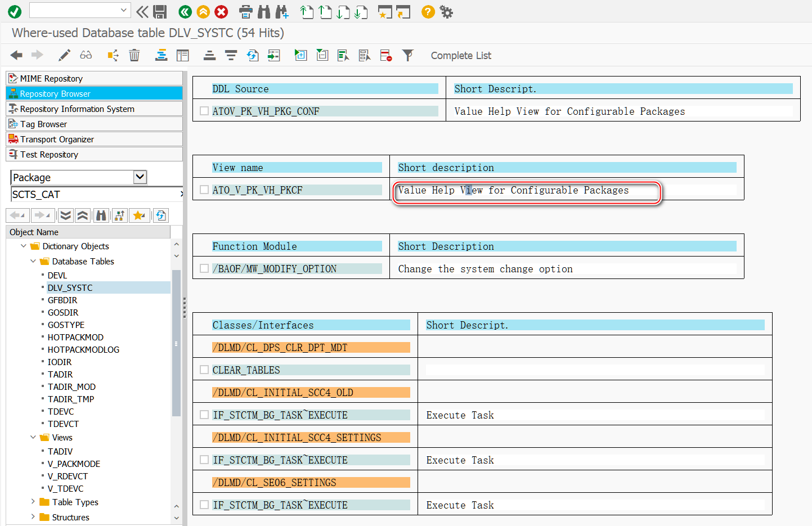The image size is (812, 526).
Task: Open Customize Local Layout gear icon
Action: pos(446,12)
